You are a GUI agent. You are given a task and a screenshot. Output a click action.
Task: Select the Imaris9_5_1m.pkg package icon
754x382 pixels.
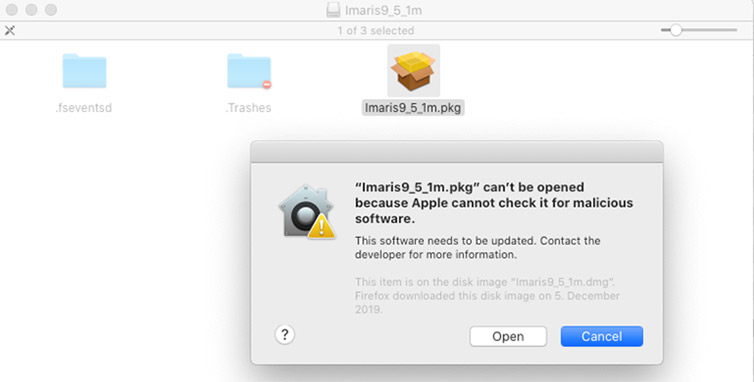[413, 71]
